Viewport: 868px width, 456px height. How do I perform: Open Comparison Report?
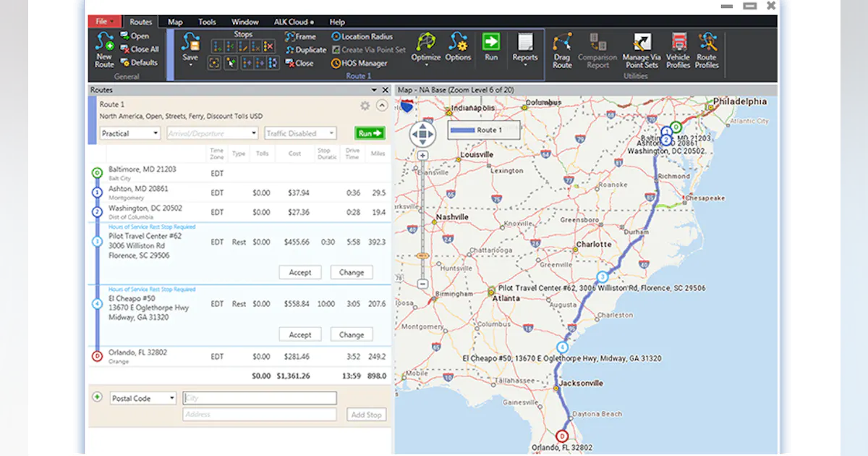pyautogui.click(x=597, y=50)
